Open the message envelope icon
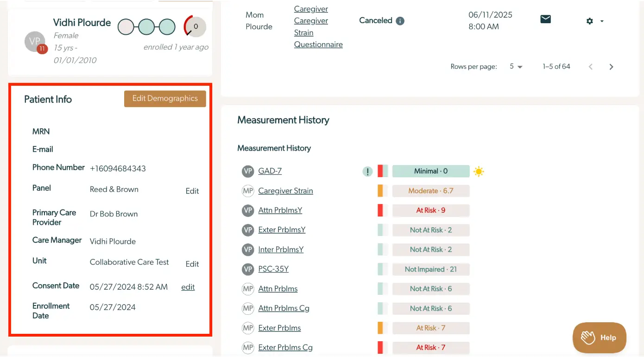Viewport: 644px width, 357px height. [545, 19]
